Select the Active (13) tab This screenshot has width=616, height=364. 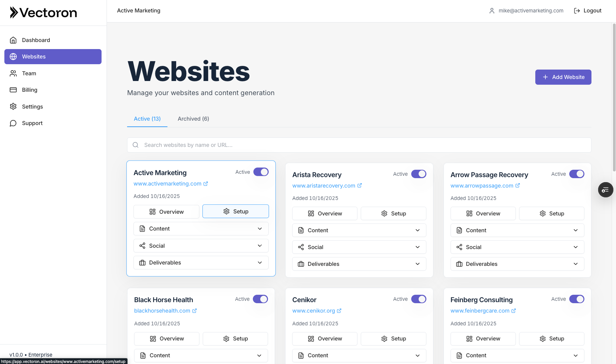coord(147,119)
